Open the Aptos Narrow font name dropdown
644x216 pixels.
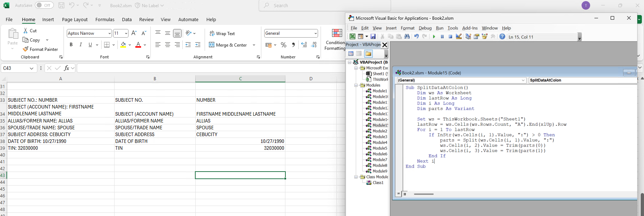[x=109, y=33]
